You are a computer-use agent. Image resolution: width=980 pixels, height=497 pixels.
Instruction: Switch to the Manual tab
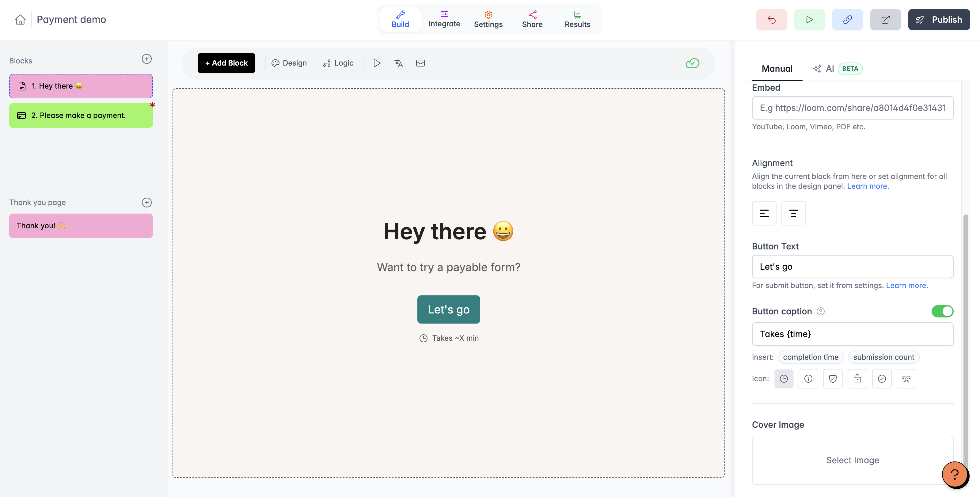(x=777, y=69)
